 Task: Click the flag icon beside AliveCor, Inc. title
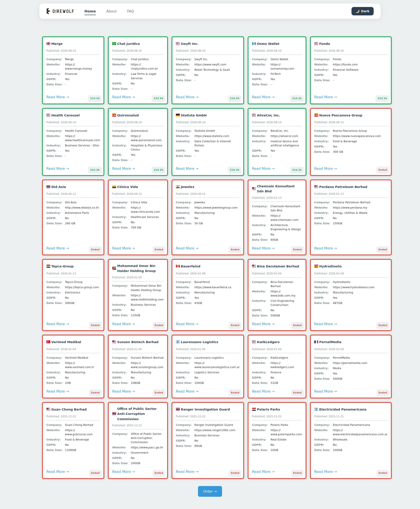pyautogui.click(x=254, y=115)
